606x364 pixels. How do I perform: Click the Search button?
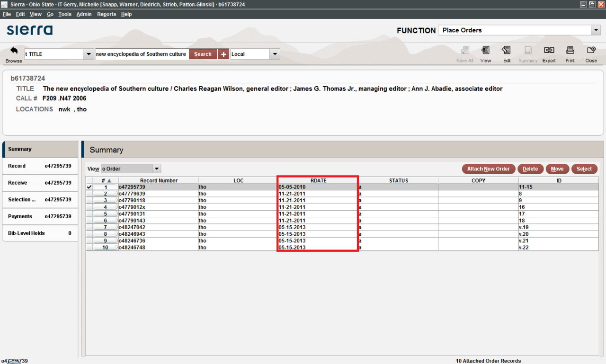[203, 54]
